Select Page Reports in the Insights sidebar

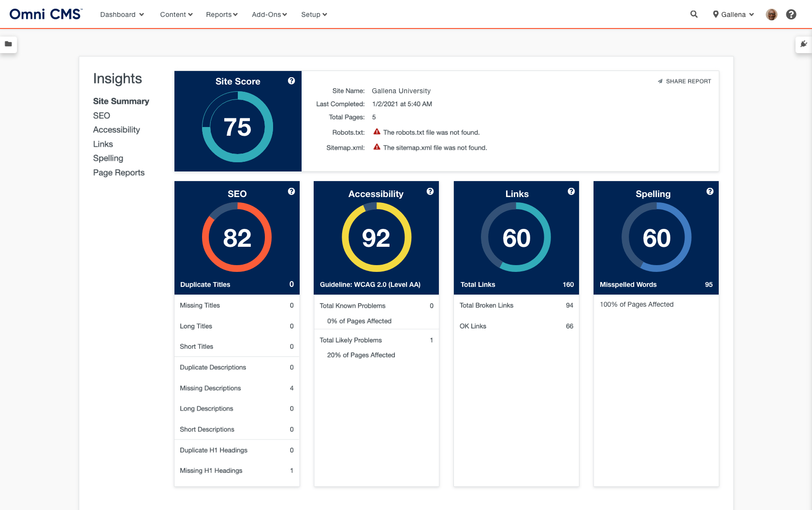(118, 172)
